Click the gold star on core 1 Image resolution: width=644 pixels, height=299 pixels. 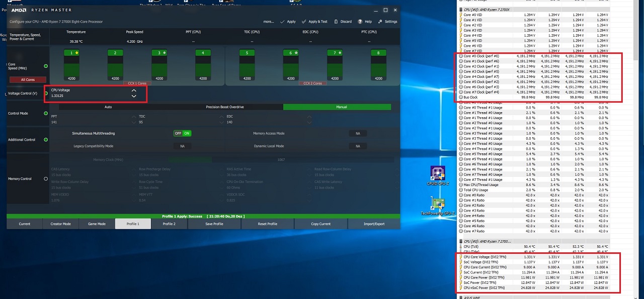coord(76,53)
